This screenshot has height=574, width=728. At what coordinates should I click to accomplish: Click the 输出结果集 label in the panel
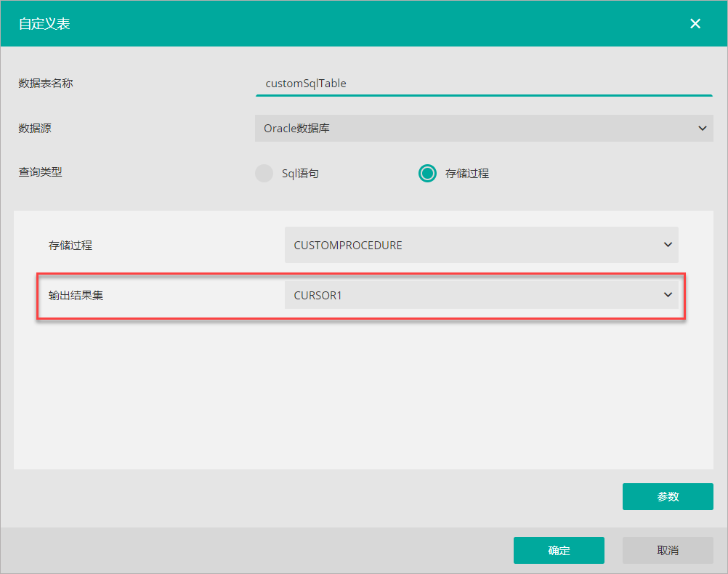[x=76, y=296]
